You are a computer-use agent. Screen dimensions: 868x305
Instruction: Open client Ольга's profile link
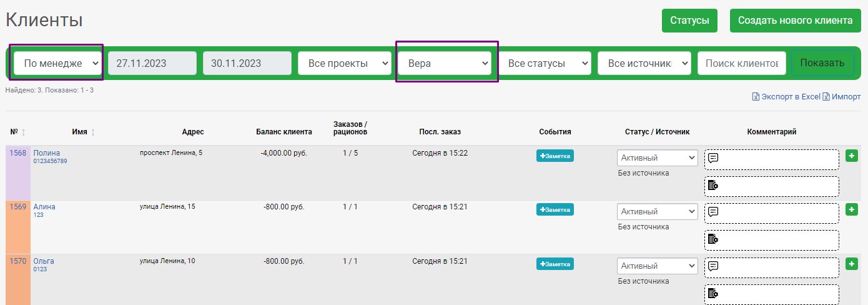coord(44,261)
